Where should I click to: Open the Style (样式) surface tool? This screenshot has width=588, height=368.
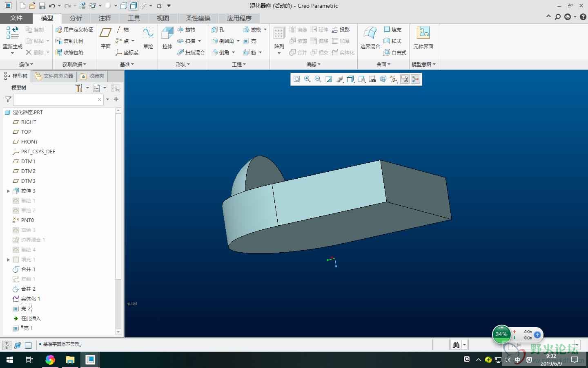tap(393, 41)
